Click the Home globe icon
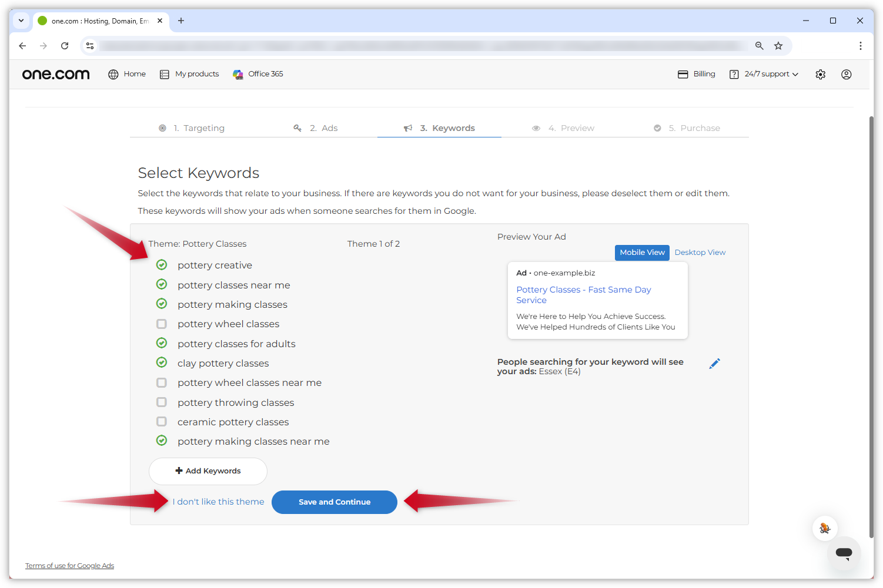This screenshot has height=588, width=883. pyautogui.click(x=113, y=75)
